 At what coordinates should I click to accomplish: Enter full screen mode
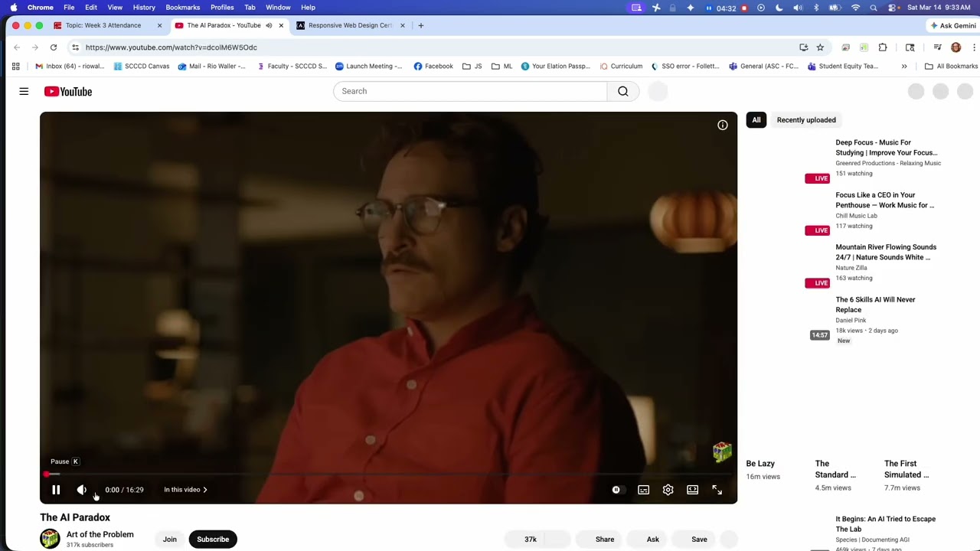coord(717,490)
